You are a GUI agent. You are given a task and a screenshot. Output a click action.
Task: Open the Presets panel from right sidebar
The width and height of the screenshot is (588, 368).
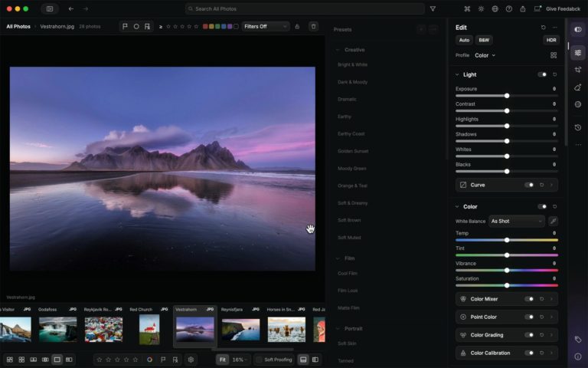pyautogui.click(x=578, y=29)
